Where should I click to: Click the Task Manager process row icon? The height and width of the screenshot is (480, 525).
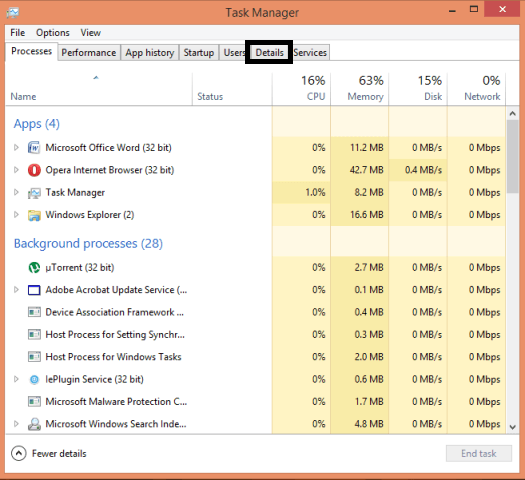coord(34,193)
